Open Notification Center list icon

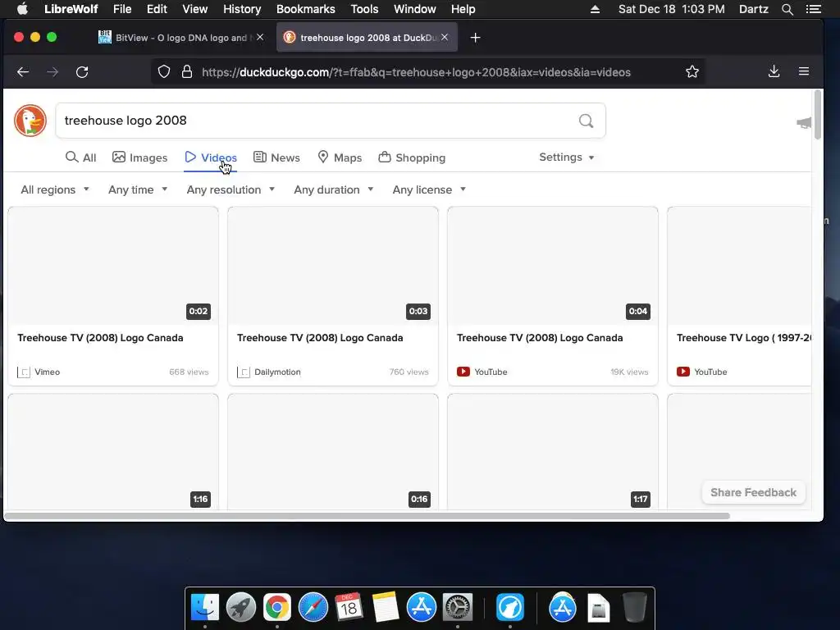click(x=814, y=9)
